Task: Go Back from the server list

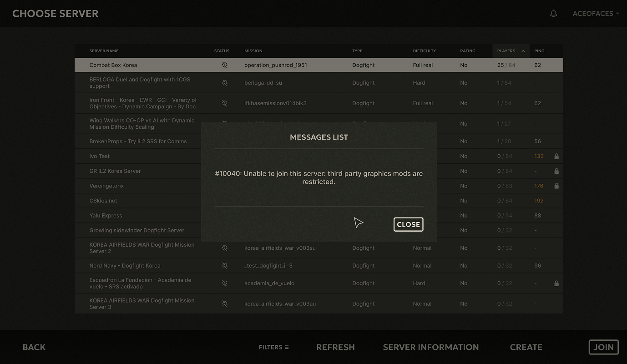Action: 34,347
